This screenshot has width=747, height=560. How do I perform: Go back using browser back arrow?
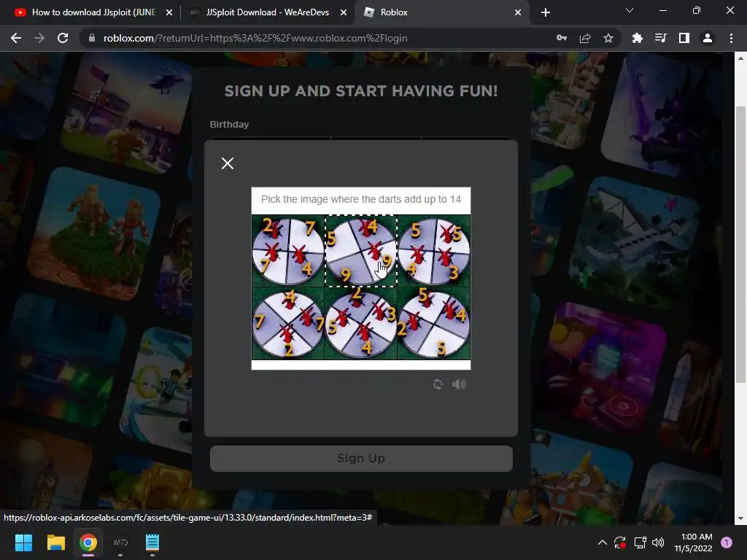click(16, 38)
